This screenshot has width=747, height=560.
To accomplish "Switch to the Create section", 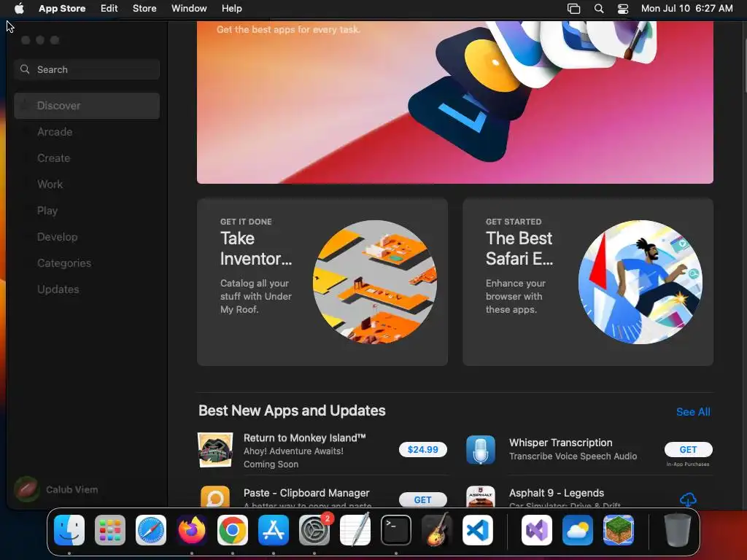I will 87,158.
